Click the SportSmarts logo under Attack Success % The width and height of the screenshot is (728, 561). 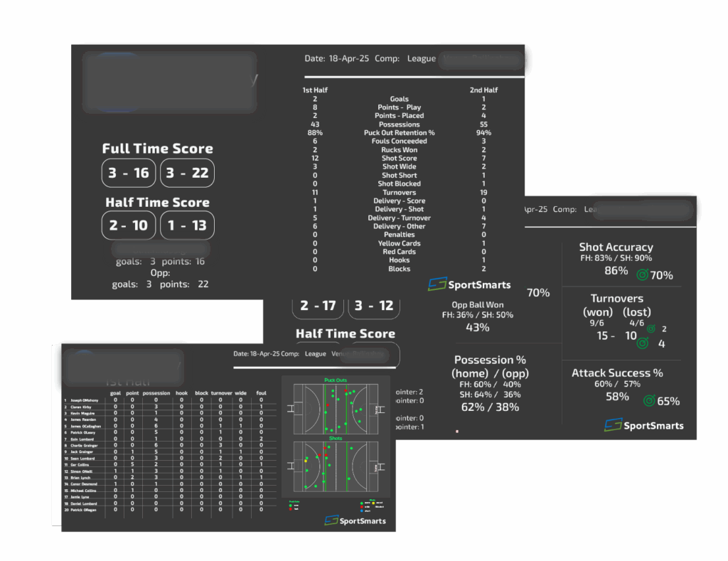643,425
